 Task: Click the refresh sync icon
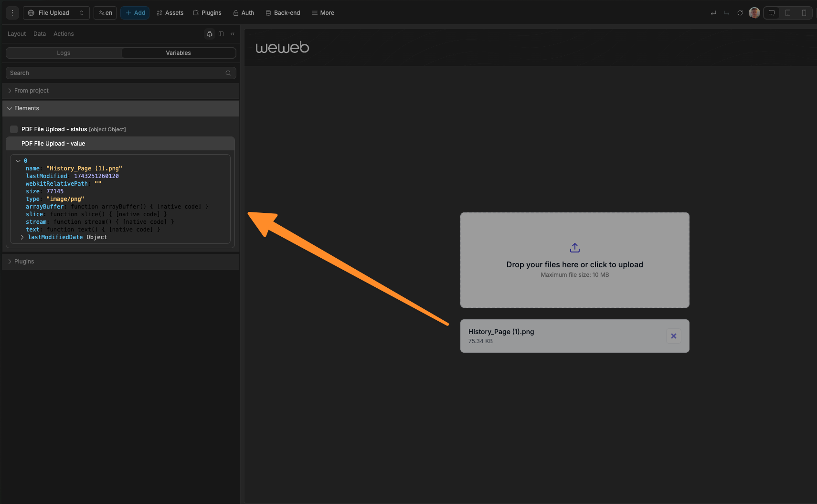[740, 13]
